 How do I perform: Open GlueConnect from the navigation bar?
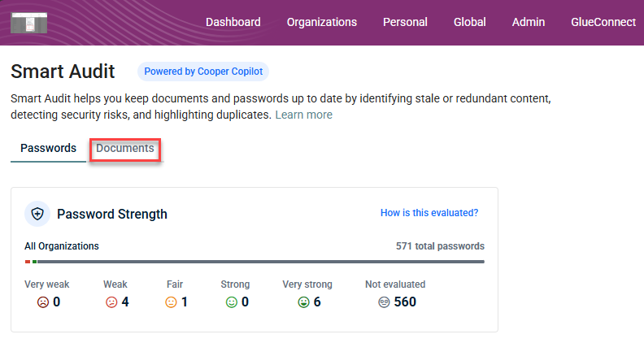(x=603, y=22)
